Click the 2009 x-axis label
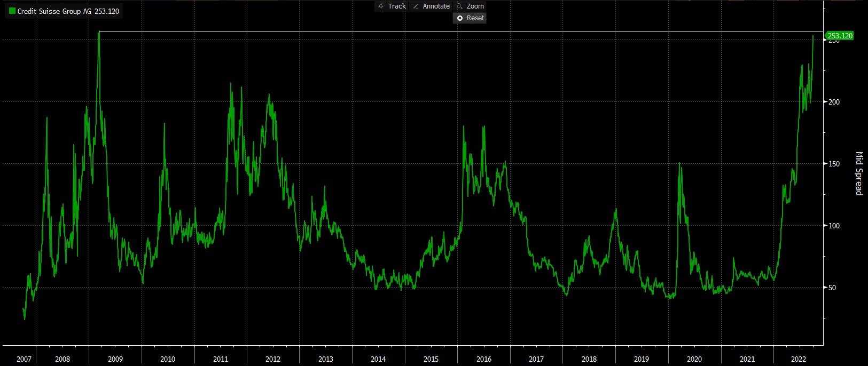Screen dimensions: 868x366 115,359
